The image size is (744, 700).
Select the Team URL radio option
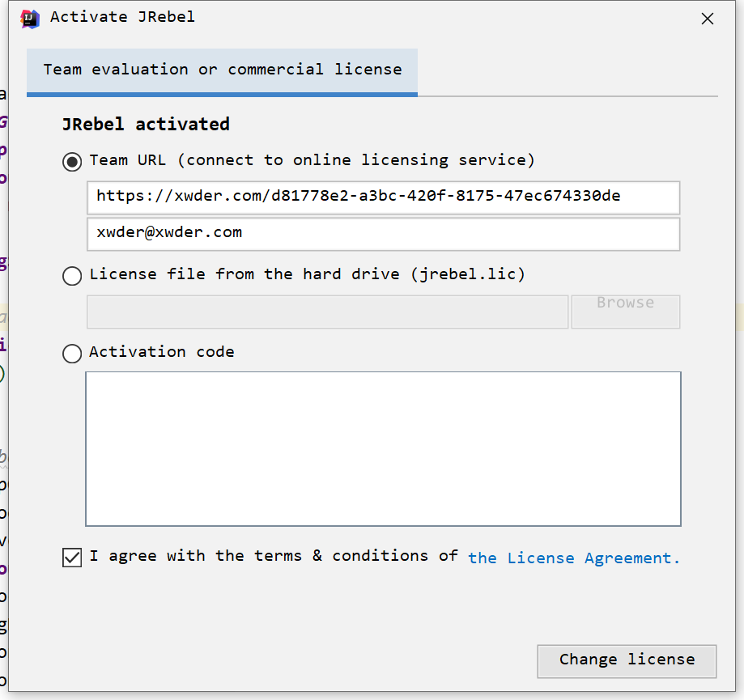(x=72, y=162)
